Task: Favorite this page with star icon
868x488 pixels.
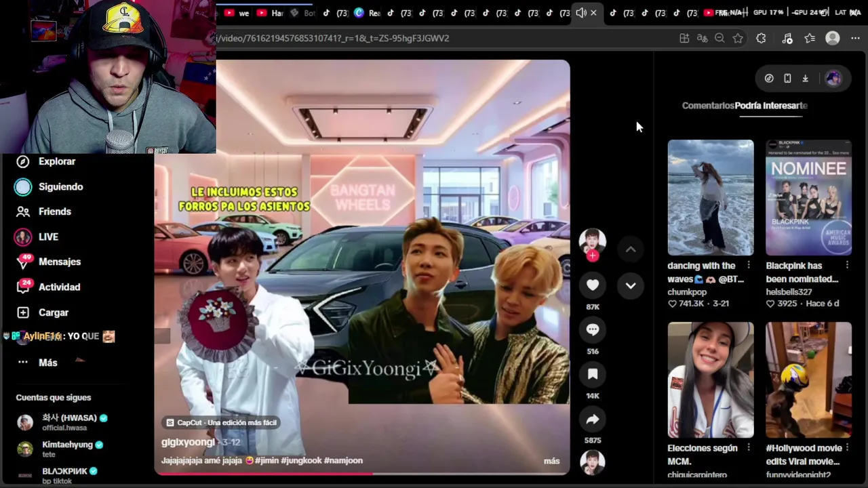Action: 738,39
